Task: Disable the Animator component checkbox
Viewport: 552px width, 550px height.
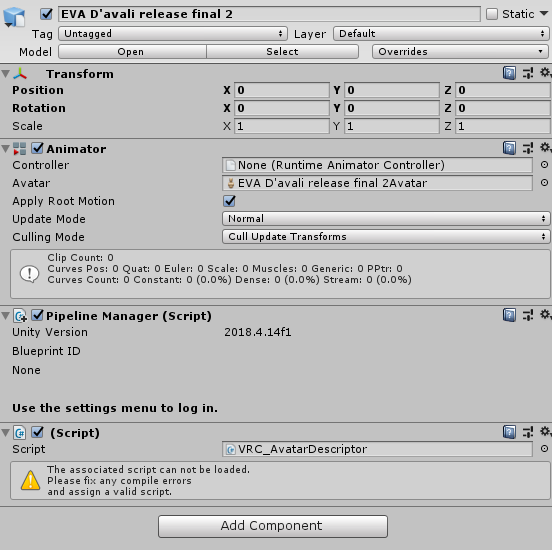Action: (37, 148)
